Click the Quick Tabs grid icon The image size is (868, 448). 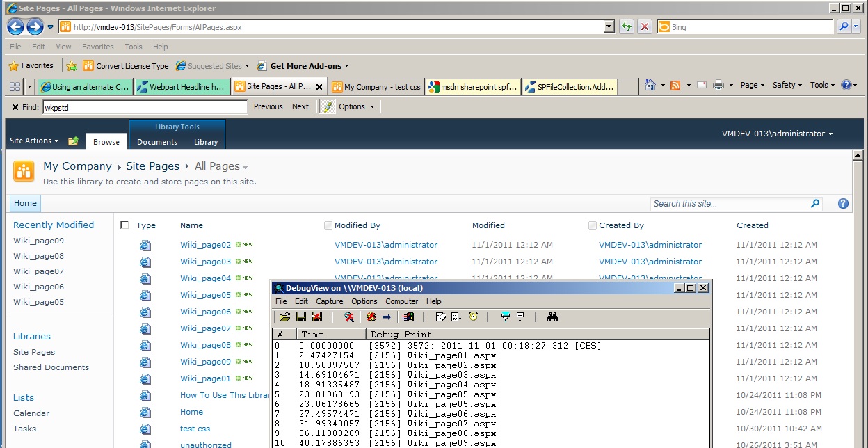(15, 86)
